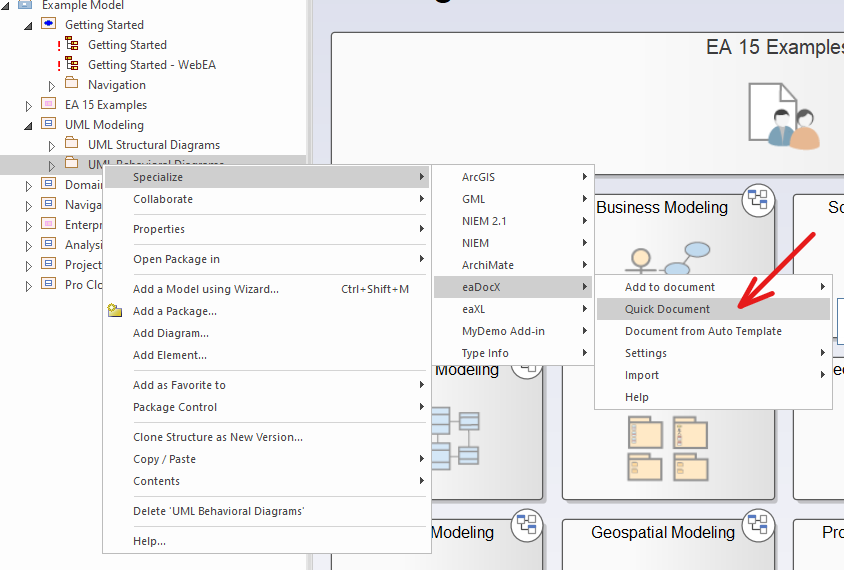Select Quick Document in eaDocX menu
The height and width of the screenshot is (570, 844).
(x=713, y=309)
